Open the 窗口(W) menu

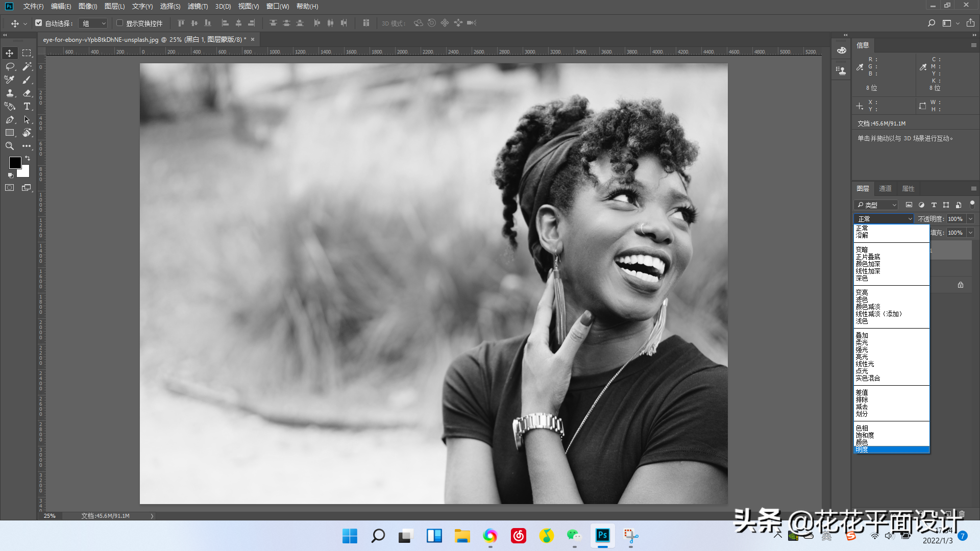pyautogui.click(x=278, y=6)
